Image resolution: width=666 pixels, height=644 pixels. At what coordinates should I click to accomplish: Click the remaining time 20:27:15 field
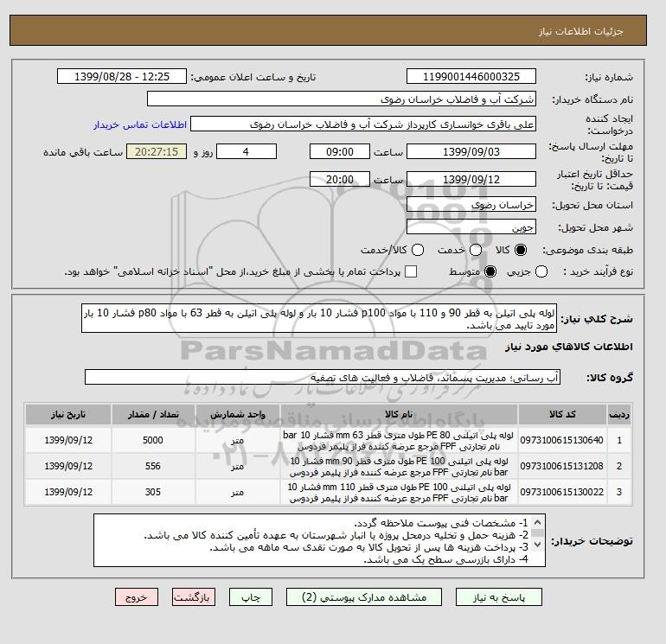click(157, 151)
